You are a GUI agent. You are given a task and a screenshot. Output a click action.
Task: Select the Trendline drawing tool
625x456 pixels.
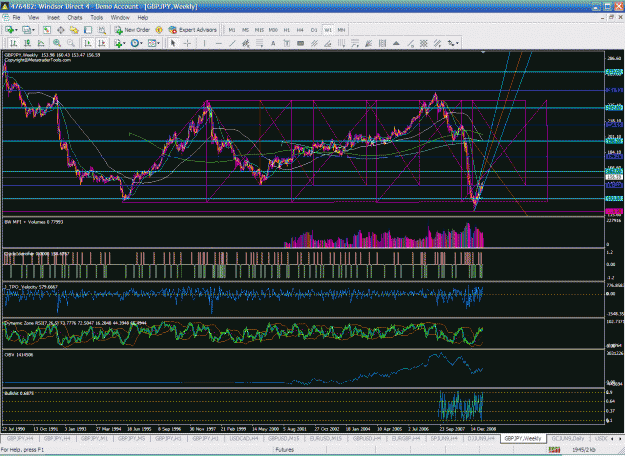232,43
